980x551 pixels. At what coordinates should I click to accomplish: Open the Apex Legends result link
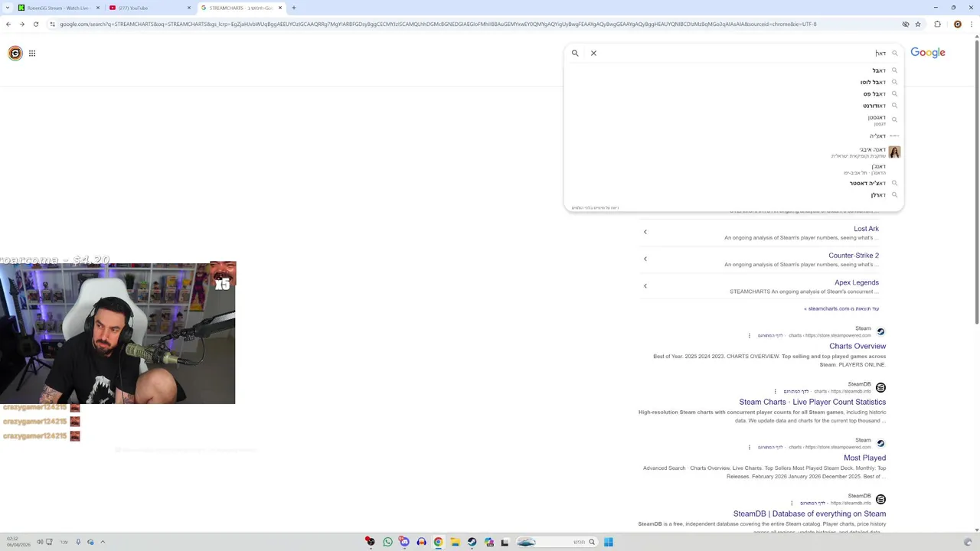[857, 282]
